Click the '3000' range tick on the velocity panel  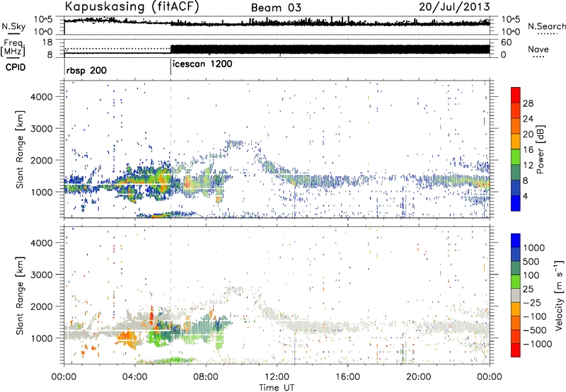(42, 275)
